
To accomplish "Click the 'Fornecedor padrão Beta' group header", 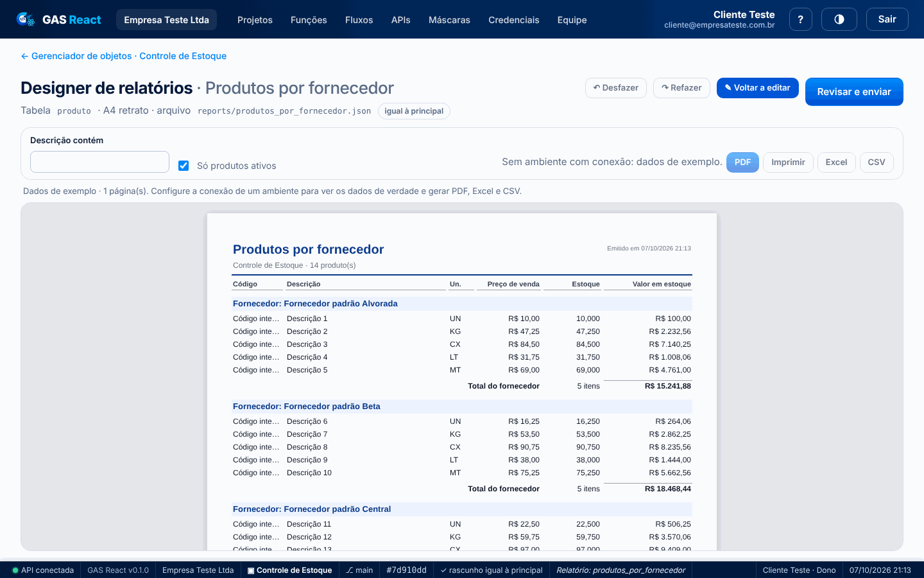I will tap(462, 407).
